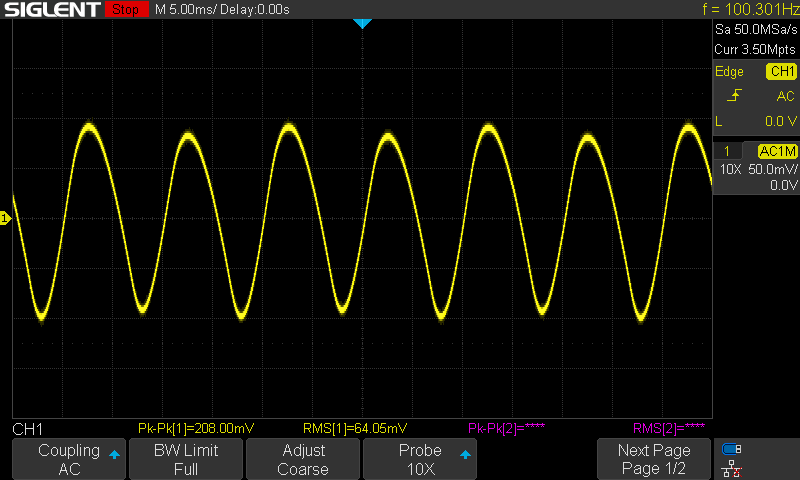Open the Coupling AC selection menu

(69, 459)
